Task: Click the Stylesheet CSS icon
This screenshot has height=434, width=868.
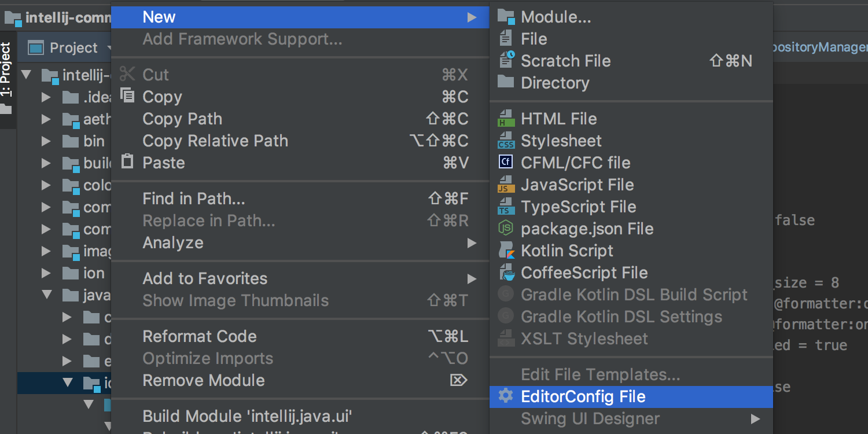Action: click(506, 141)
